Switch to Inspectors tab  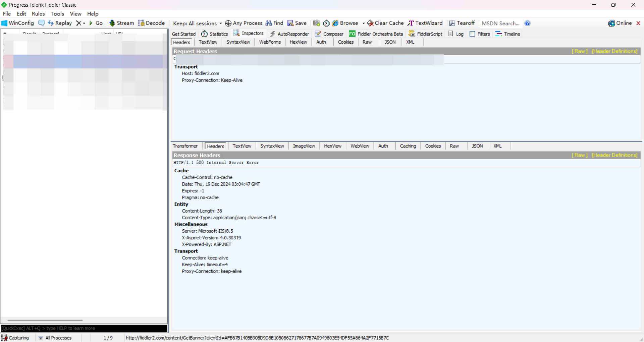tap(249, 34)
